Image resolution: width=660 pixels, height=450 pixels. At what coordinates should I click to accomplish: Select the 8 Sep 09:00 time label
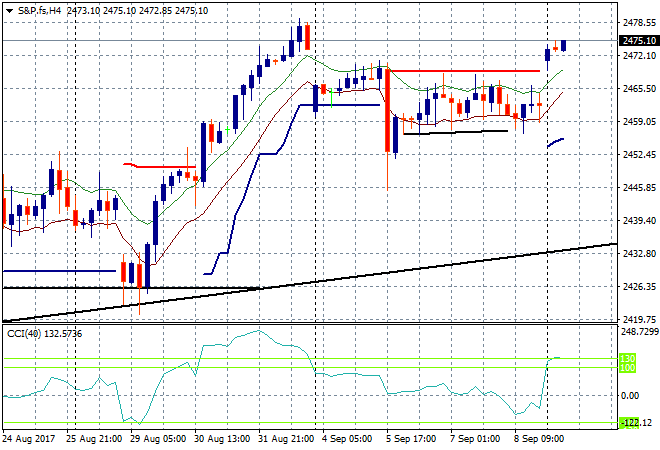(539, 439)
